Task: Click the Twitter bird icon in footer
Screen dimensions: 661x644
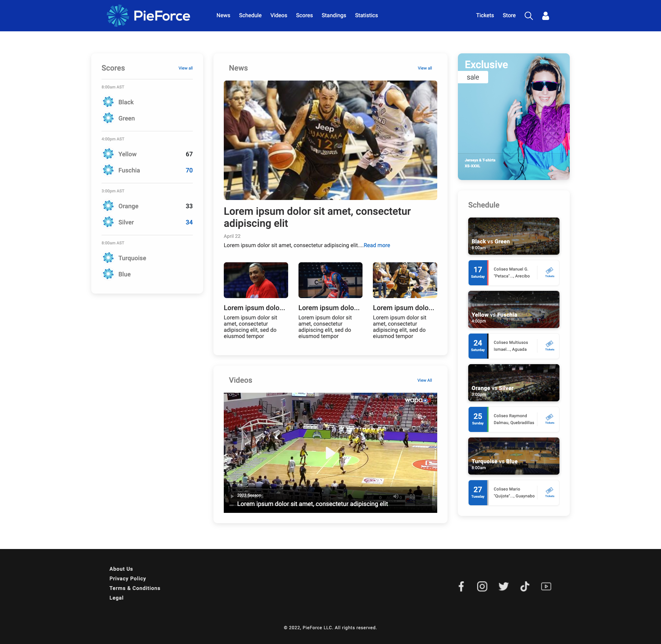Action: (503, 586)
